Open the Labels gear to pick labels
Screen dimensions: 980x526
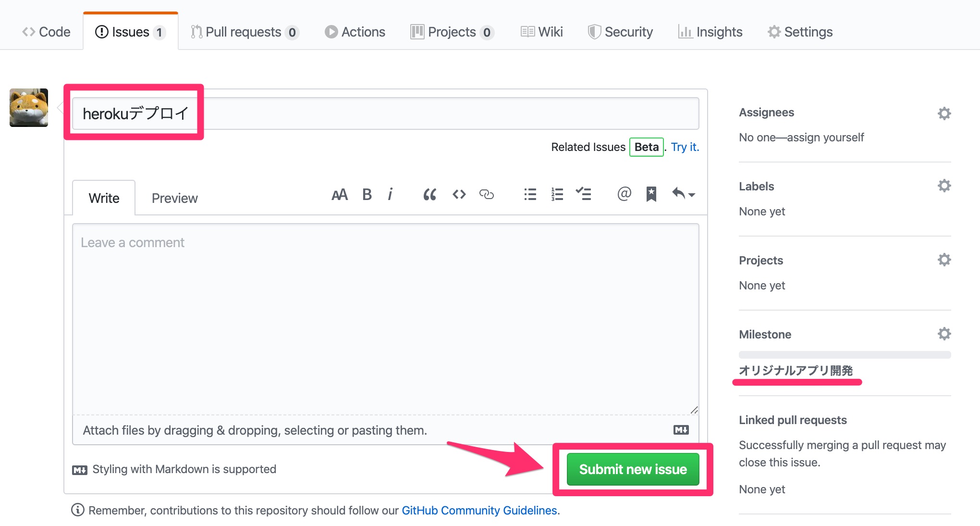click(x=944, y=185)
